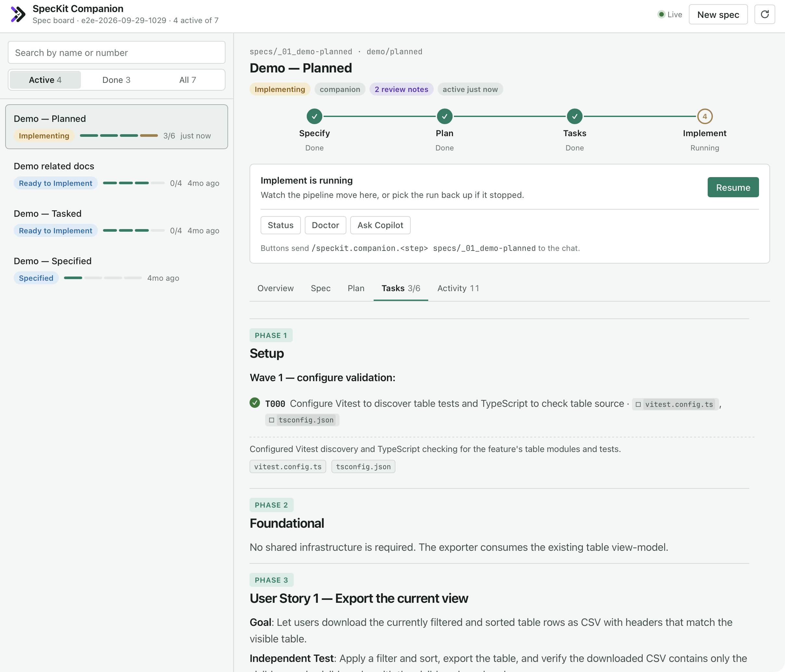Image resolution: width=785 pixels, height=672 pixels.
Task: Click the green Resume button
Action: [x=733, y=187]
